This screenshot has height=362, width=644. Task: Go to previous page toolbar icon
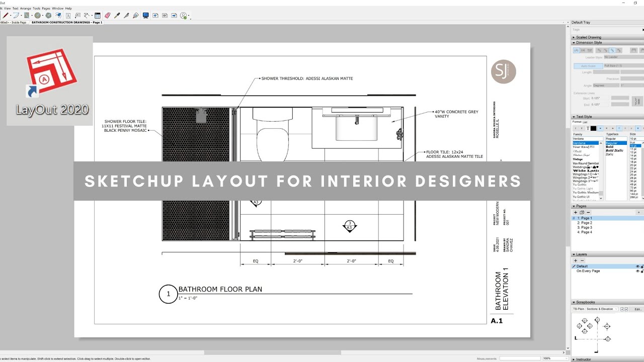pos(165,16)
